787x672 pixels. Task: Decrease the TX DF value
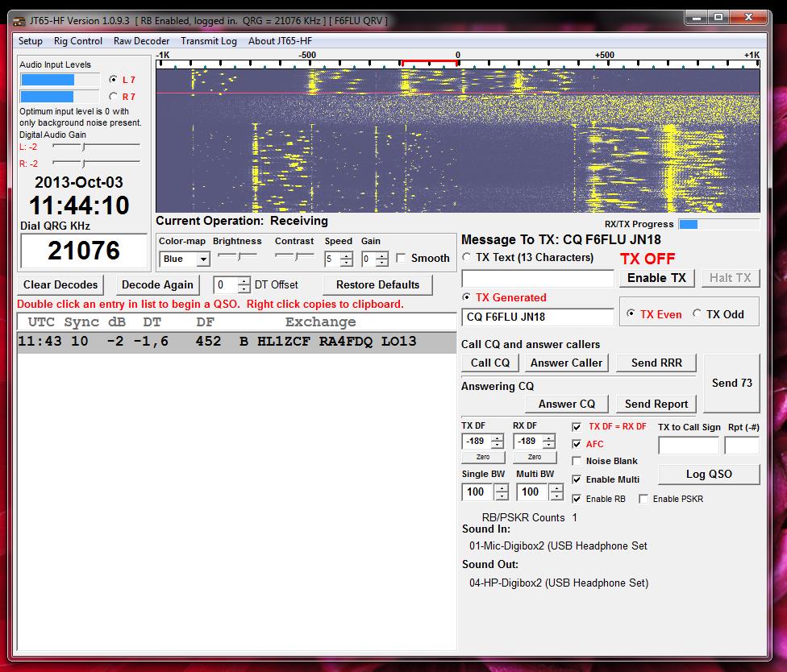[498, 445]
